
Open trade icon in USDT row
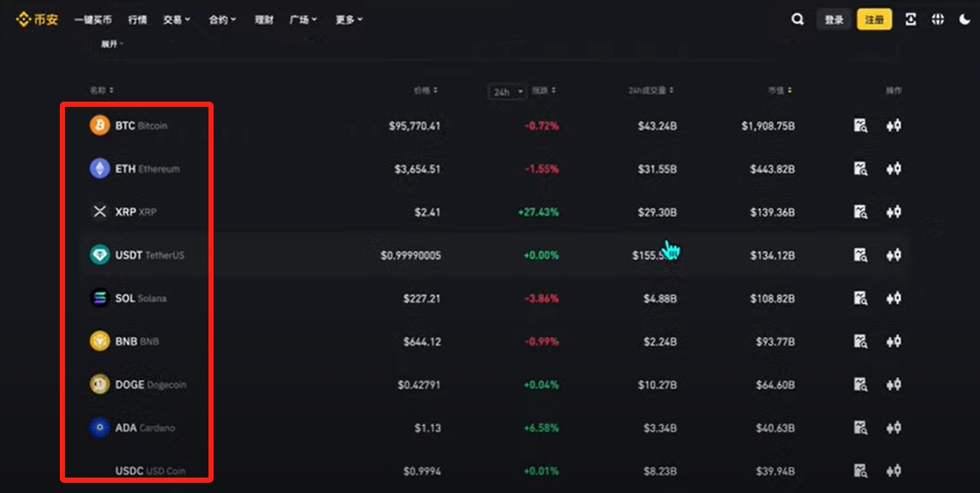tap(894, 255)
